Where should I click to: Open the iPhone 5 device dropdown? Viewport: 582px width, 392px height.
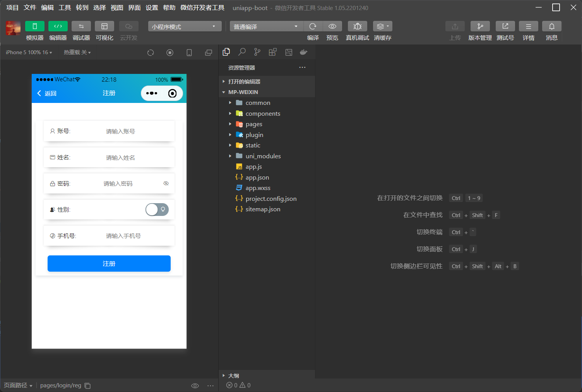pos(29,52)
